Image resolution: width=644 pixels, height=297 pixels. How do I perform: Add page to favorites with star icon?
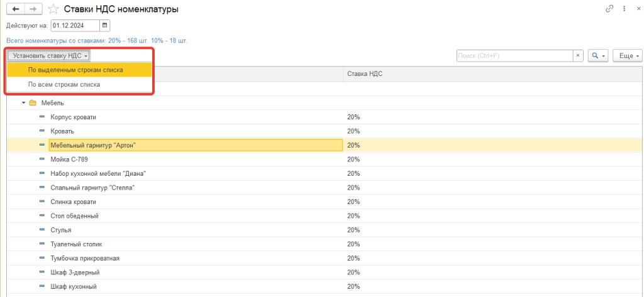(53, 9)
